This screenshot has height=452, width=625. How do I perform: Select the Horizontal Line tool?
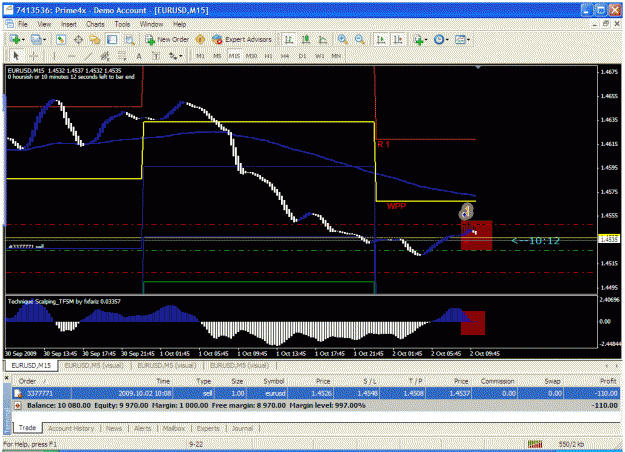[71, 56]
